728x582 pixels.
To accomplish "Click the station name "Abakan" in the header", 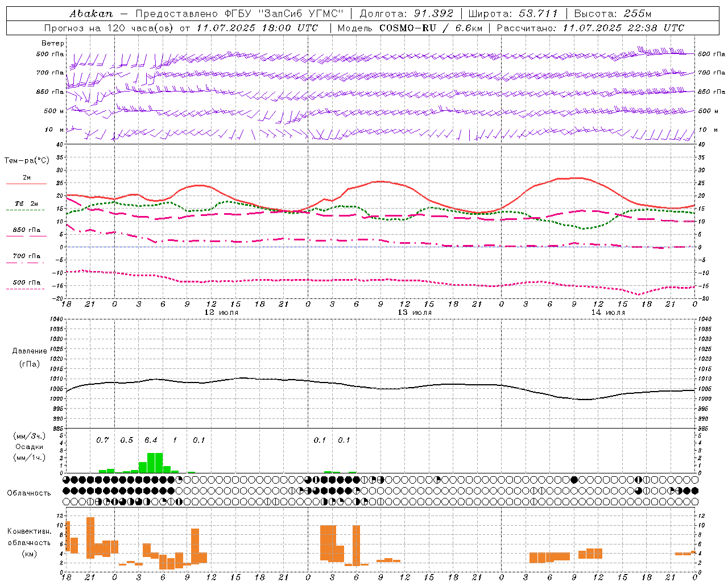I will [91, 14].
